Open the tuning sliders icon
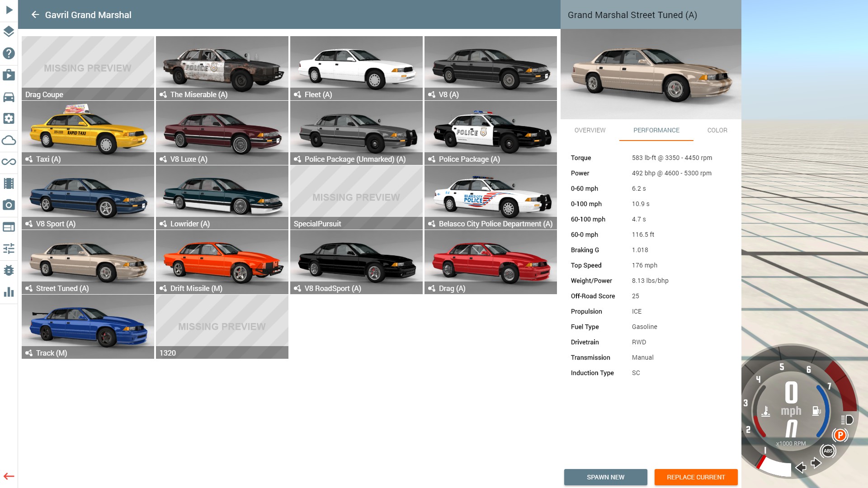 tap(9, 249)
